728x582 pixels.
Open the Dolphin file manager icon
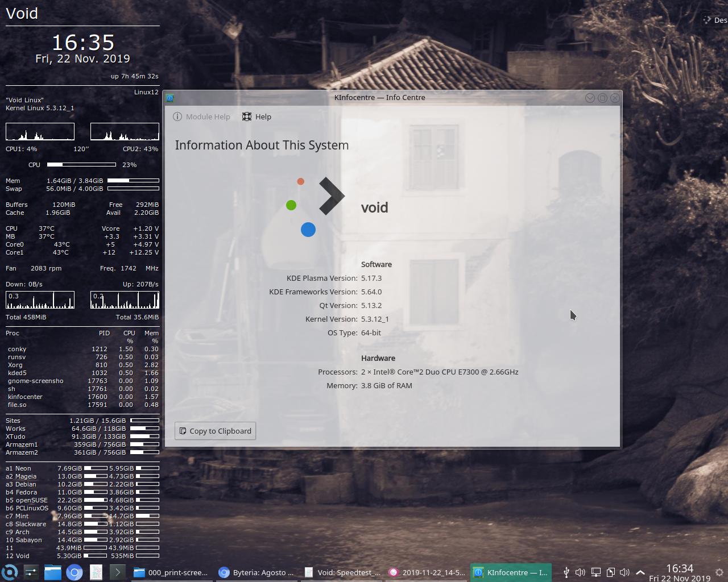tap(52, 572)
